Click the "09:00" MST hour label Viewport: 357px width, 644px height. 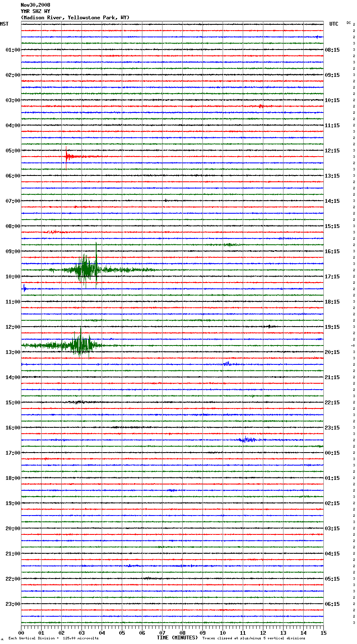pos(13,251)
